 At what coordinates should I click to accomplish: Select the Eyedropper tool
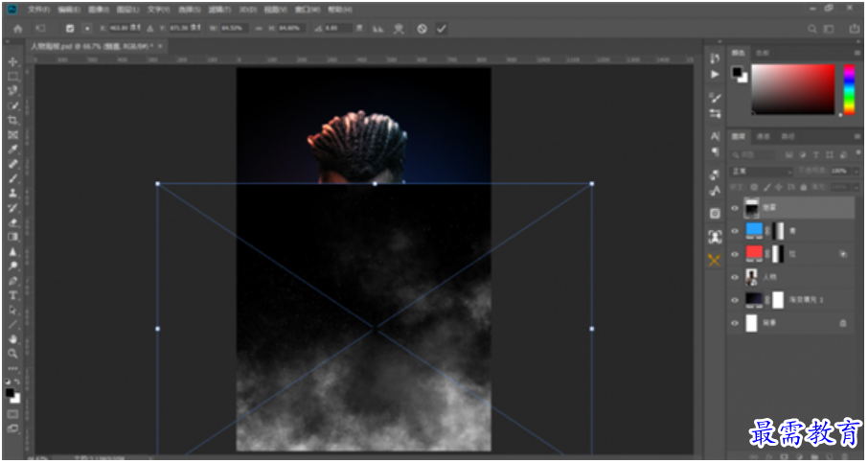(12, 149)
